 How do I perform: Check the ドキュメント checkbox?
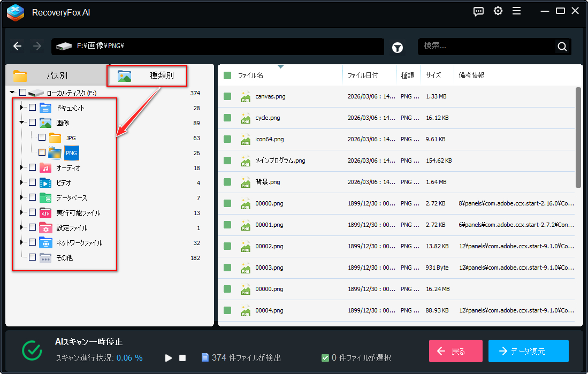click(33, 108)
